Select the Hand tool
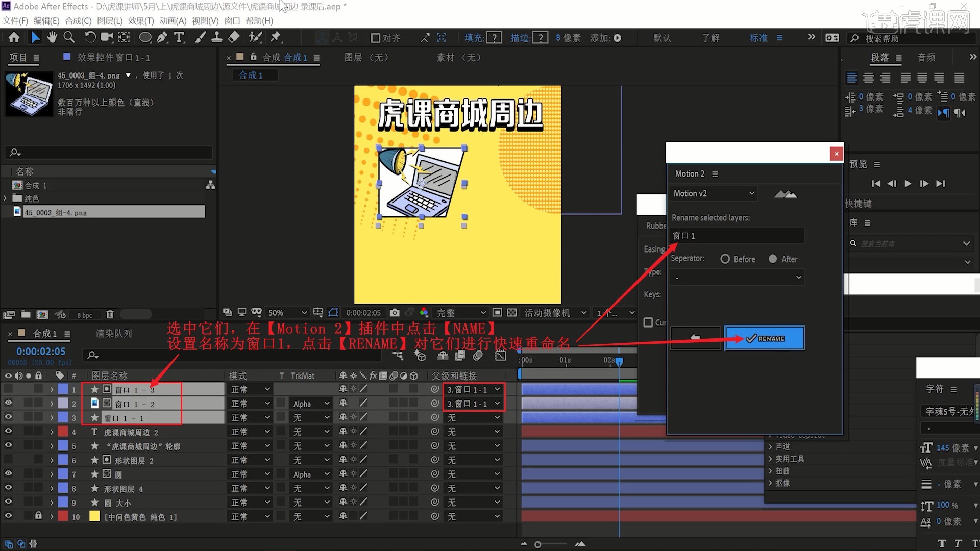This screenshot has width=980, height=551. [52, 37]
